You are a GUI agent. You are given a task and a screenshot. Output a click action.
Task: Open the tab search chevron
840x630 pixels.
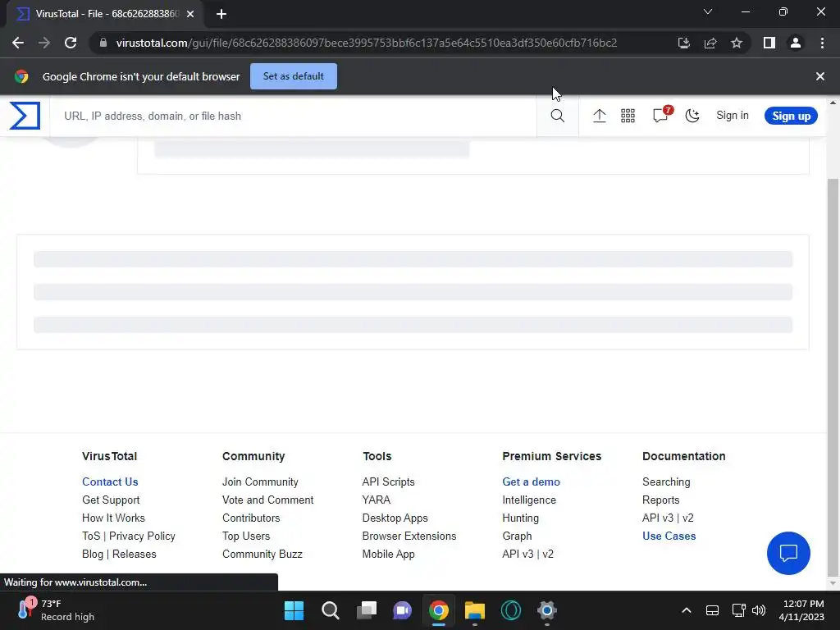(x=708, y=11)
